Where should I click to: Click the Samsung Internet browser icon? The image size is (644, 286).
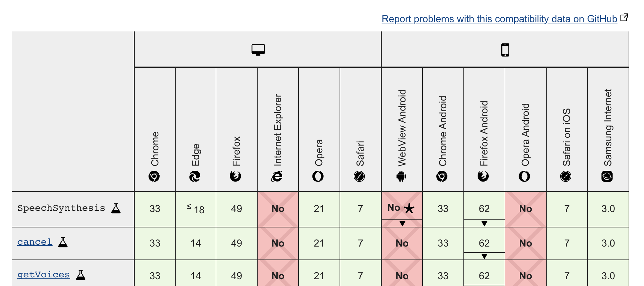coord(607,176)
